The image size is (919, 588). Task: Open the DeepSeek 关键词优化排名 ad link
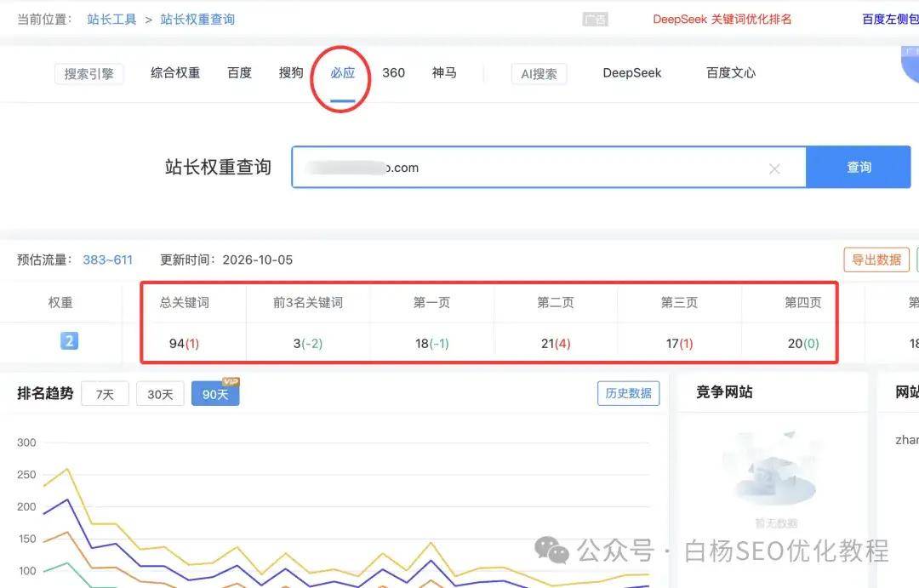(722, 20)
